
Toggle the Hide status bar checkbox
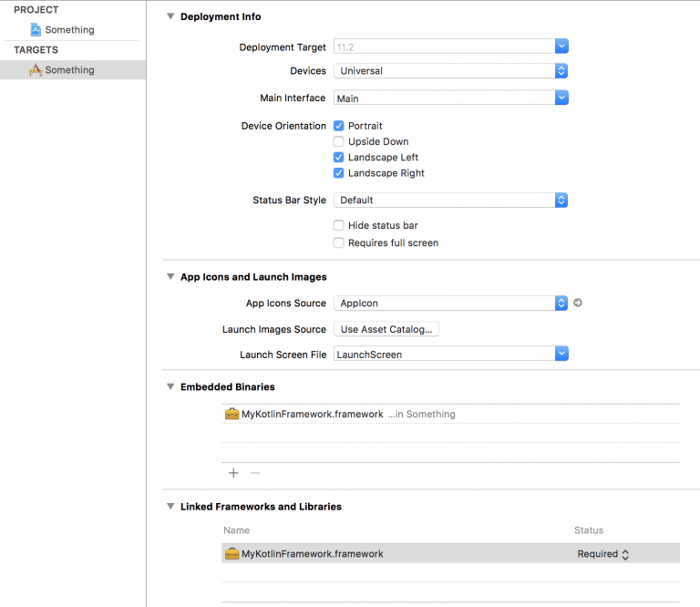tap(339, 225)
